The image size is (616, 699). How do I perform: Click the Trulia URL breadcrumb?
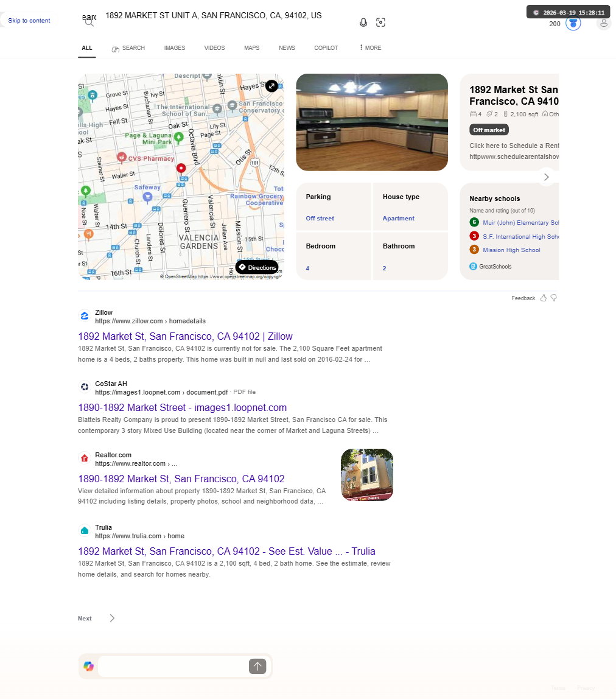(139, 536)
